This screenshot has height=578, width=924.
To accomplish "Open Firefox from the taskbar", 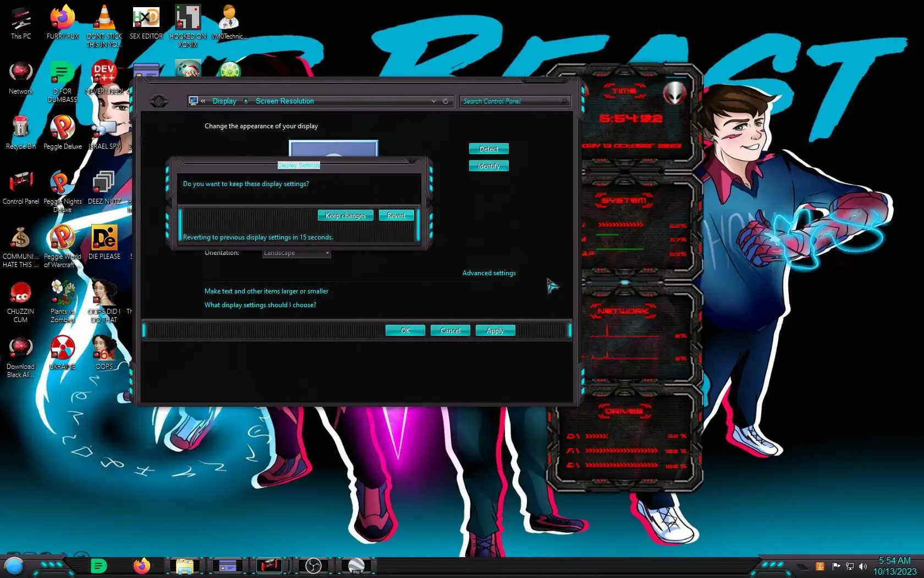I will click(x=142, y=565).
